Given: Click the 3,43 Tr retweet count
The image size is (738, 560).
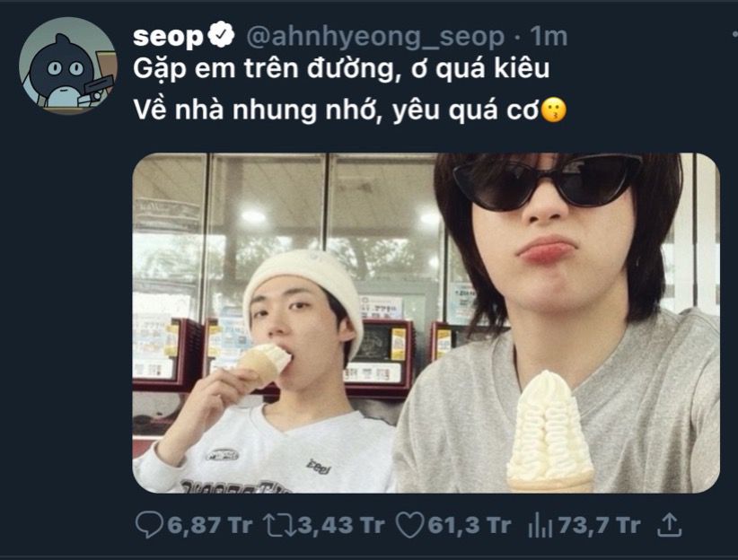Looking at the screenshot, I should click(x=341, y=525).
